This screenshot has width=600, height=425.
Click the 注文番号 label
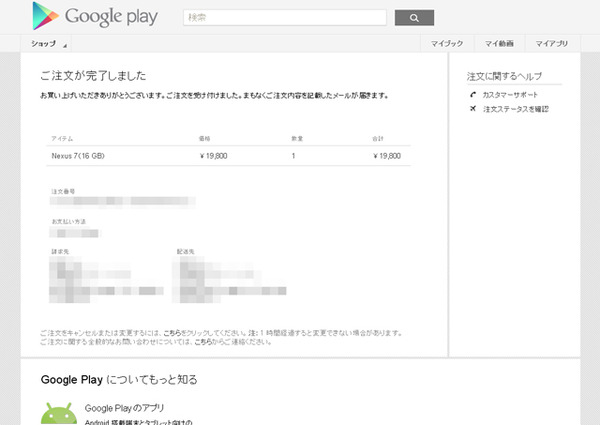pyautogui.click(x=63, y=191)
